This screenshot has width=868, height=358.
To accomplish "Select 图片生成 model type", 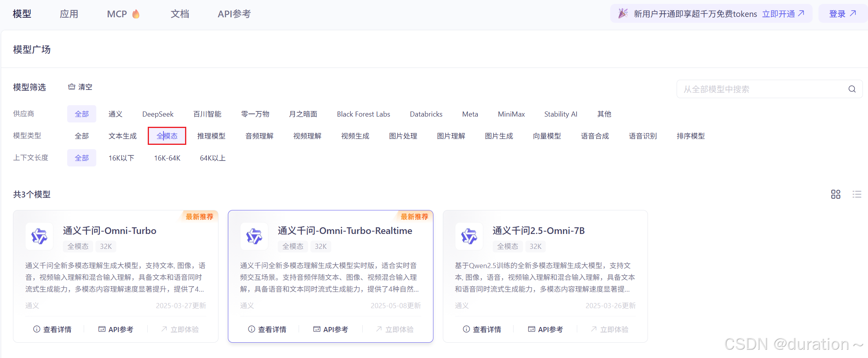I will click(499, 136).
